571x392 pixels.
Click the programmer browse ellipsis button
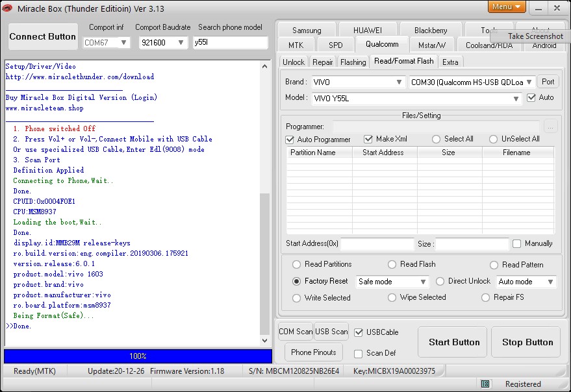pos(550,127)
